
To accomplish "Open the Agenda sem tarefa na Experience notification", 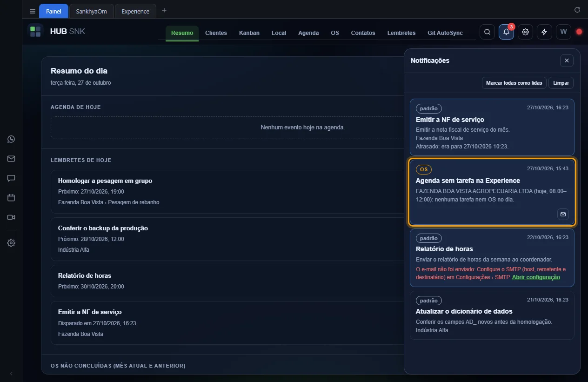I will [492, 192].
